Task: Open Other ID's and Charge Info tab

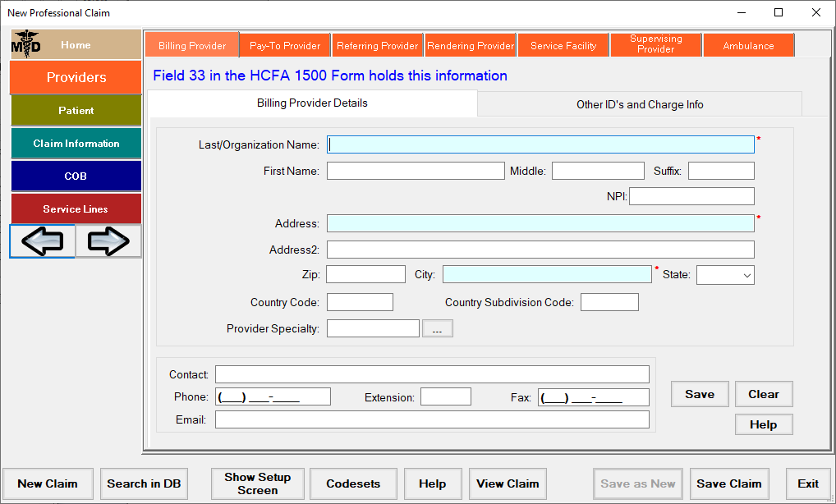Action: 640,104
